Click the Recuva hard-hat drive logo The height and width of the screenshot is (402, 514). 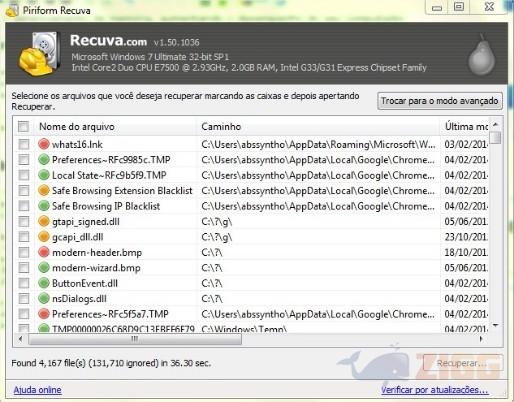(39, 53)
